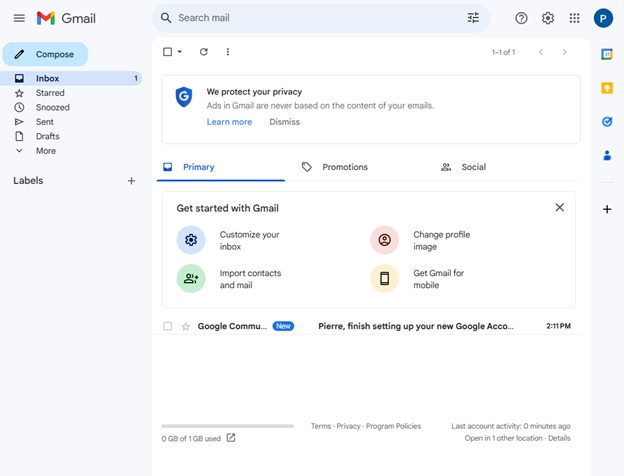The height and width of the screenshot is (476, 624).
Task: Open the Inbox folder
Action: (71, 78)
